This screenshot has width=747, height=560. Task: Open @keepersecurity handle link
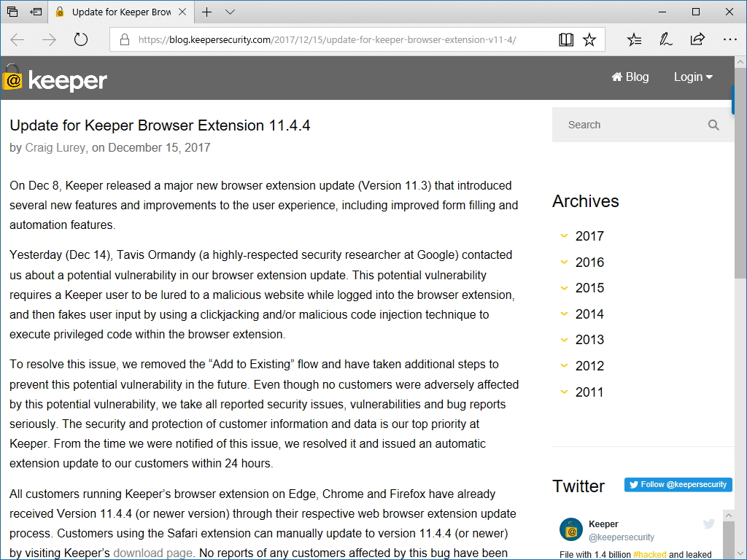[x=622, y=537]
